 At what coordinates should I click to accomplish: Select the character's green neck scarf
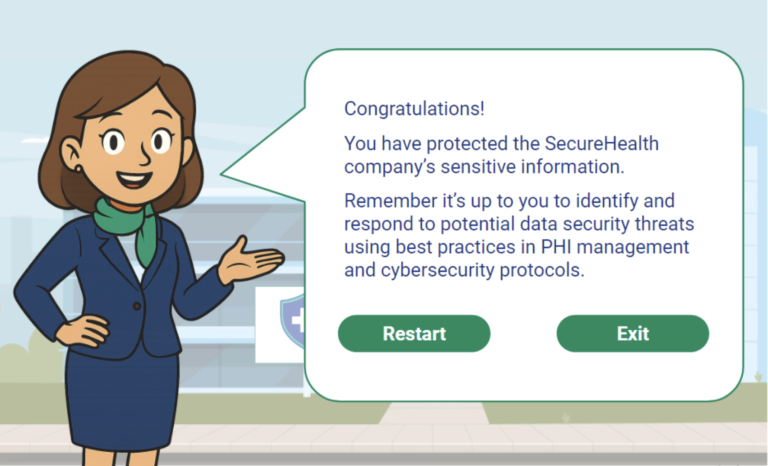[132, 225]
